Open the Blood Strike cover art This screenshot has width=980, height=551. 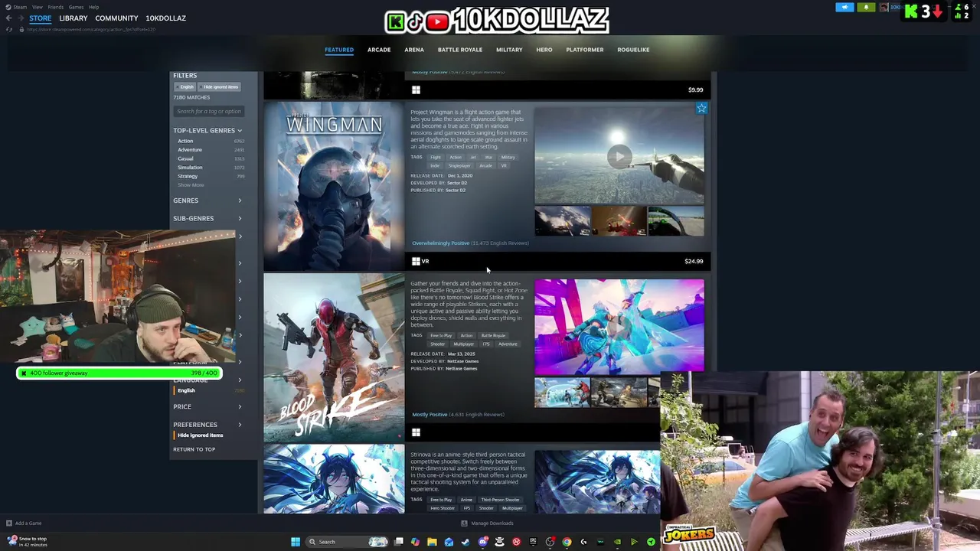pyautogui.click(x=334, y=357)
